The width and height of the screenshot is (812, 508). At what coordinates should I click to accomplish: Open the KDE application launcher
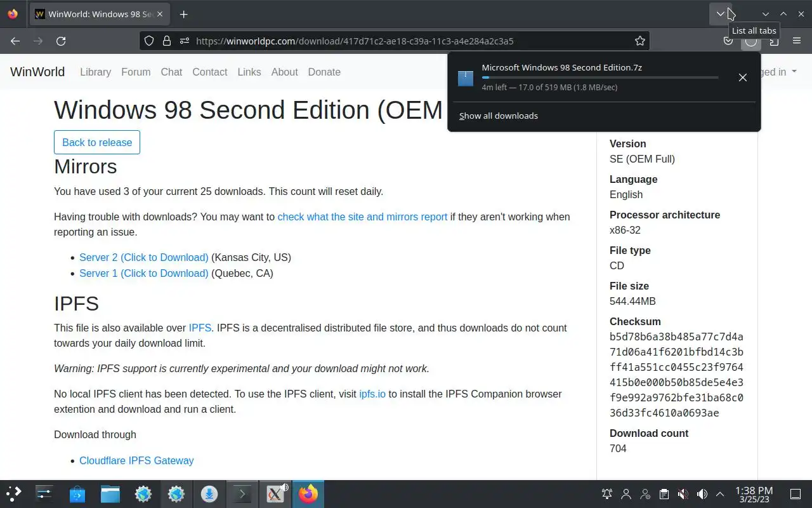click(x=14, y=493)
